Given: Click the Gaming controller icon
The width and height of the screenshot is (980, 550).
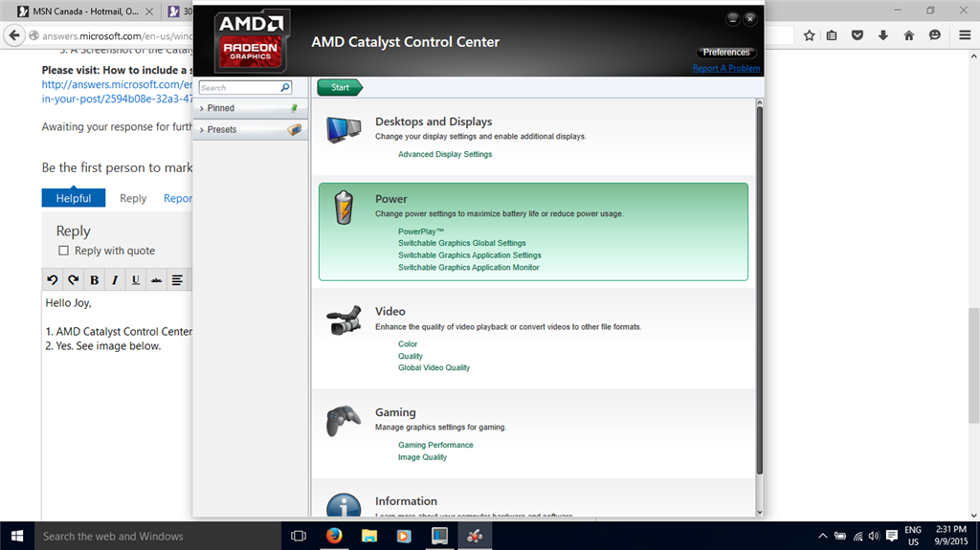Looking at the screenshot, I should 344,421.
